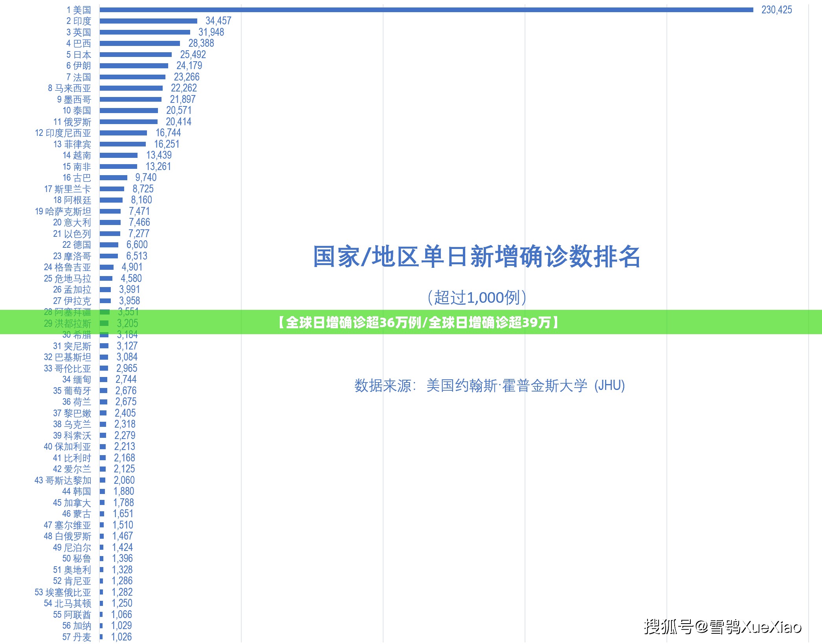The width and height of the screenshot is (822, 644).
Task: Click the value 31,948
Action: pyautogui.click(x=211, y=32)
